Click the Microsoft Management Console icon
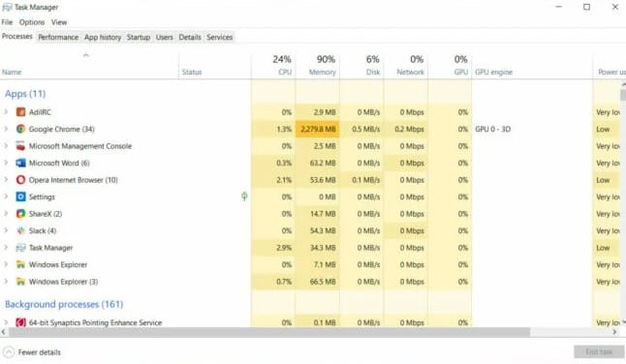626x364 pixels. click(x=20, y=146)
